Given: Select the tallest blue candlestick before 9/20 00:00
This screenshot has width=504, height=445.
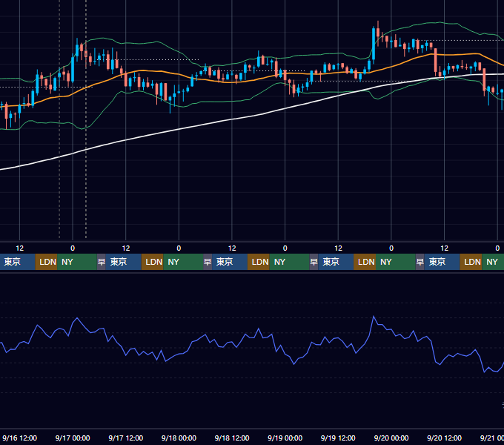Looking at the screenshot, I should [374, 44].
